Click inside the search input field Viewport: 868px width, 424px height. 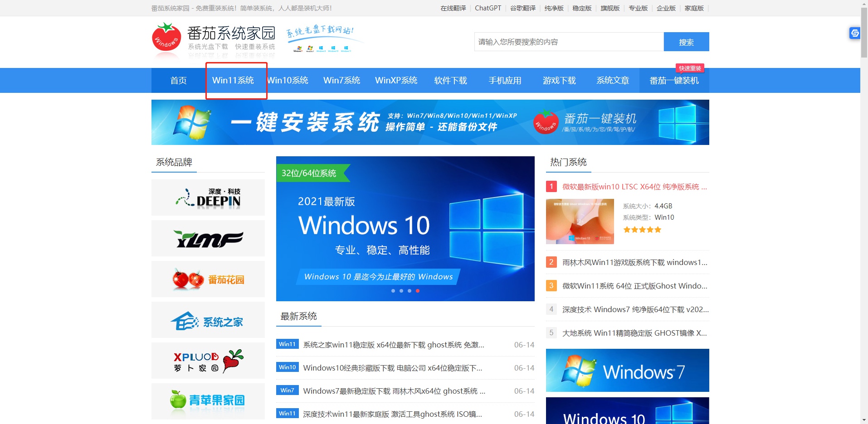(567, 42)
